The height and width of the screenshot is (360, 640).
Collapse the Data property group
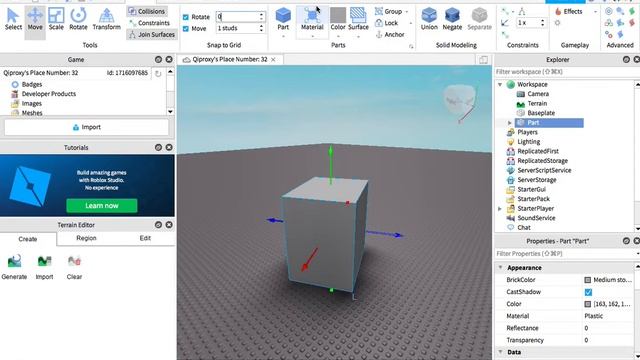(500, 352)
